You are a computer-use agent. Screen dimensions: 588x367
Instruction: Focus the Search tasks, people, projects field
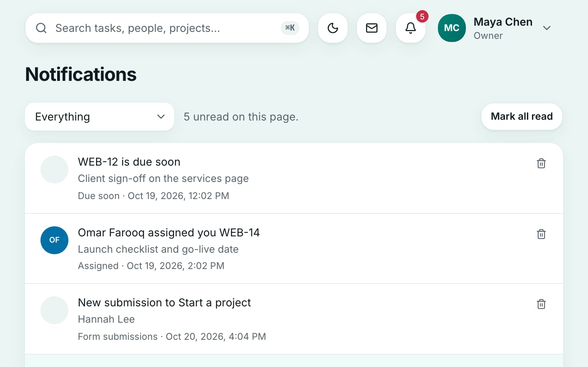[x=167, y=28]
